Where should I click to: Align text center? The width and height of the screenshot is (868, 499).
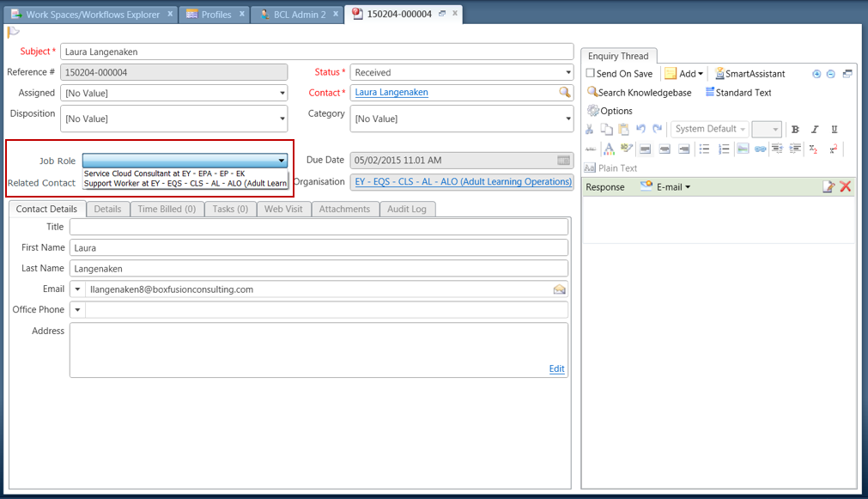[665, 149]
